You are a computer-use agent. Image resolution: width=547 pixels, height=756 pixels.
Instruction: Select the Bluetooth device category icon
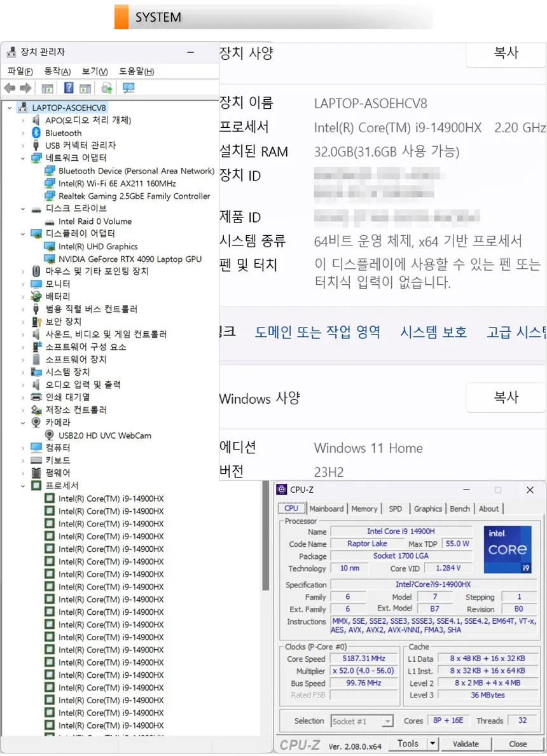tap(36, 133)
